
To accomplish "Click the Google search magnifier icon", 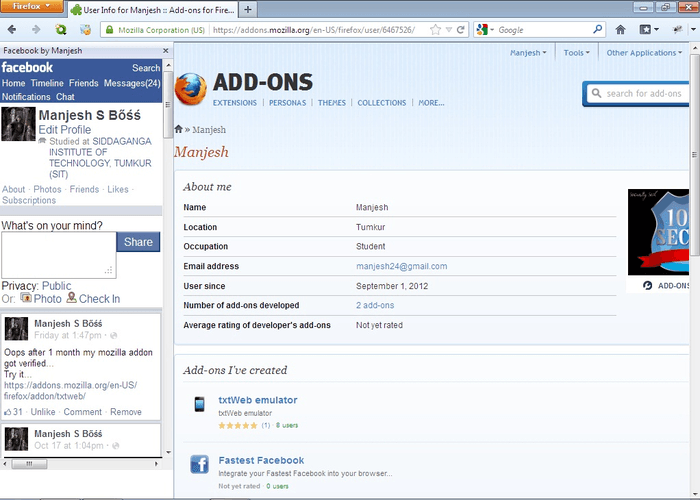I will pyautogui.click(x=597, y=29).
